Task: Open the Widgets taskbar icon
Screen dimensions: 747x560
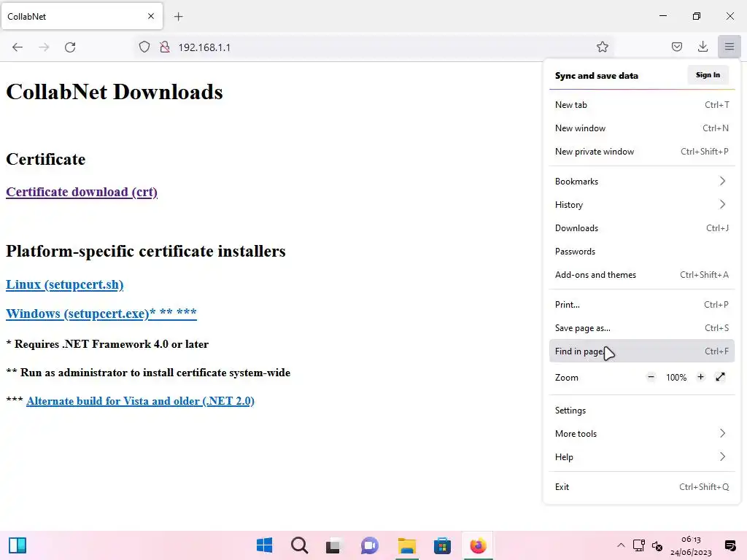Action: coord(18,545)
